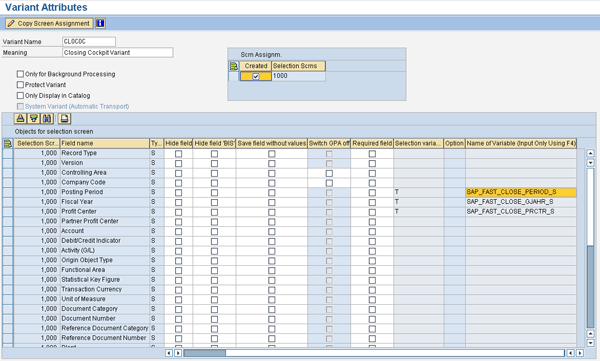Viewport: 600px width, 361px height.
Task: Check Only Display in Catalog
Action: (20, 95)
